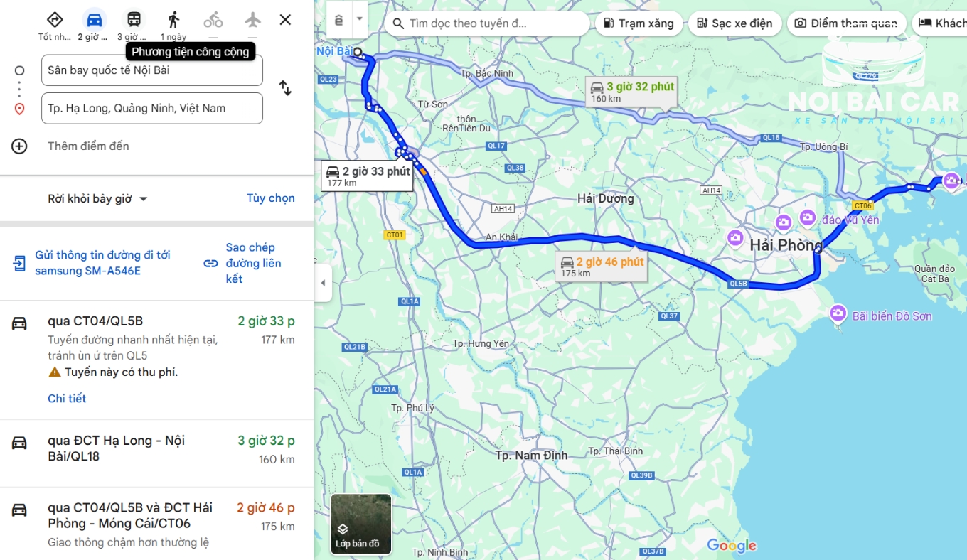Add a destination using the plus icon
This screenshot has height=560, width=967.
(19, 146)
